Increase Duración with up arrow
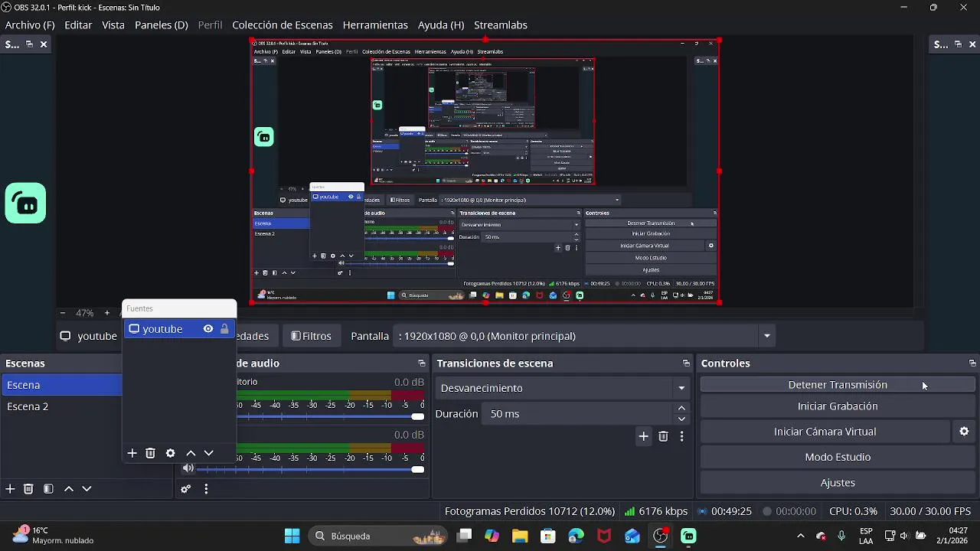The height and width of the screenshot is (551, 980). click(681, 409)
